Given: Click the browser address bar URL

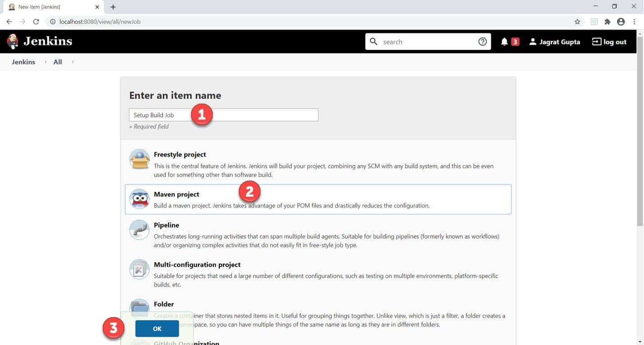Looking at the screenshot, I should [x=100, y=22].
